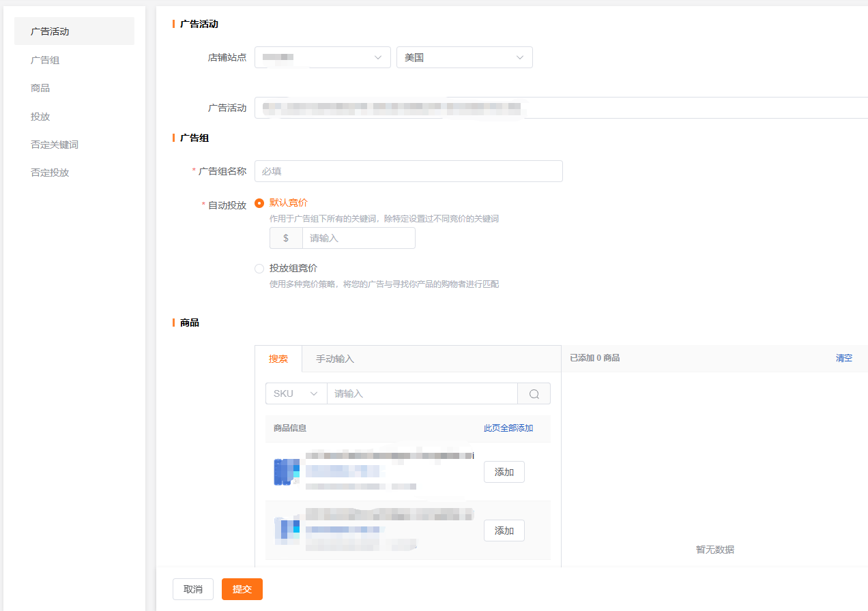This screenshot has height=611, width=868.
Task: Select the 默认竞价 radio option
Action: [259, 203]
